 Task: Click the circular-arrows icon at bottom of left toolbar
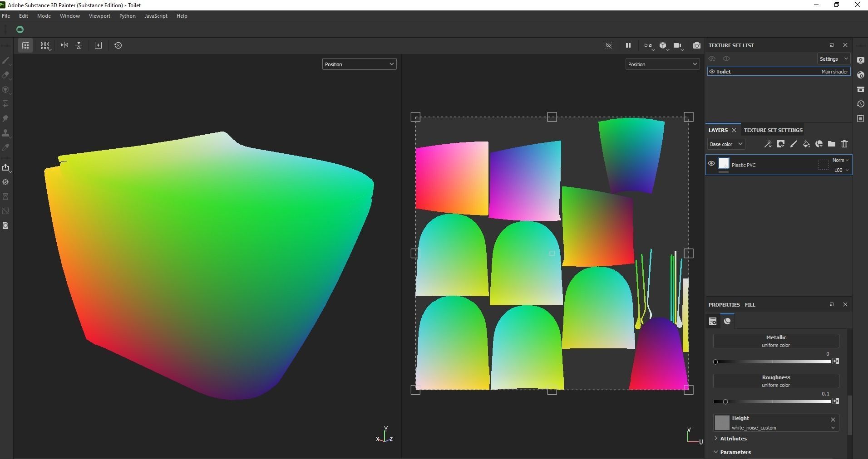(x=6, y=225)
